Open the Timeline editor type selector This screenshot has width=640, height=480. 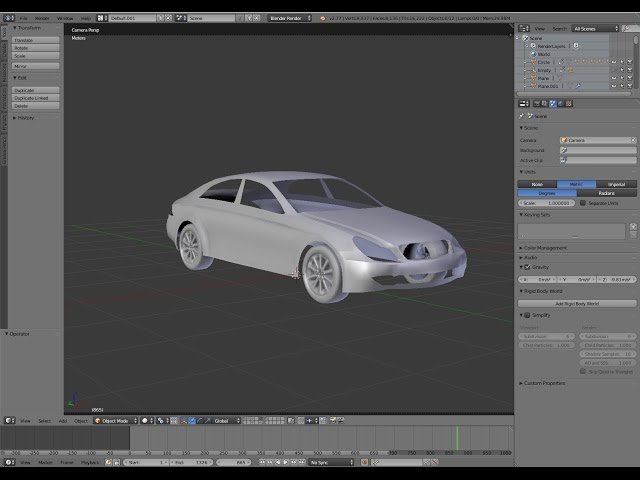[9, 462]
